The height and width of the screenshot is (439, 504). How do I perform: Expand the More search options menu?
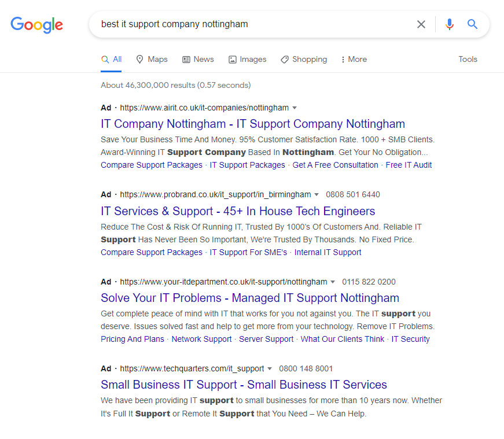click(x=353, y=59)
